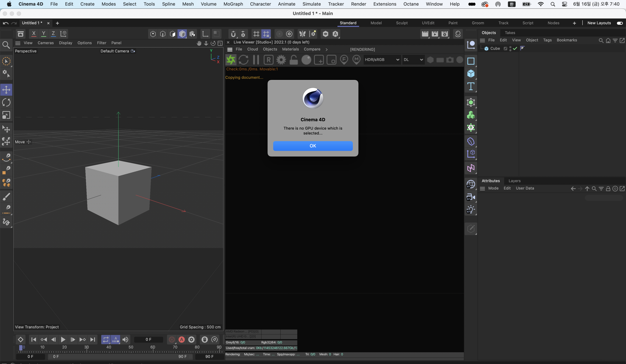626x364 pixels.
Task: Select the Scale tool in left toolbar
Action: click(x=6, y=115)
